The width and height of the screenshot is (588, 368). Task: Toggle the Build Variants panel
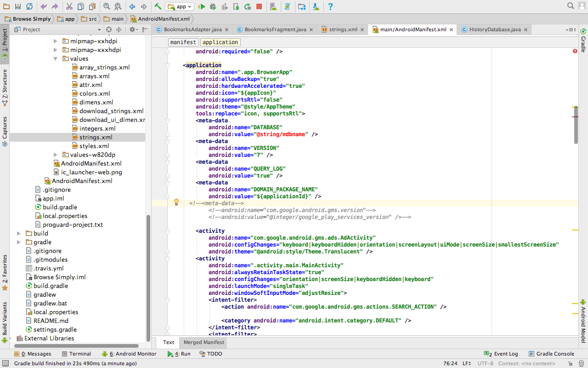[x=5, y=317]
